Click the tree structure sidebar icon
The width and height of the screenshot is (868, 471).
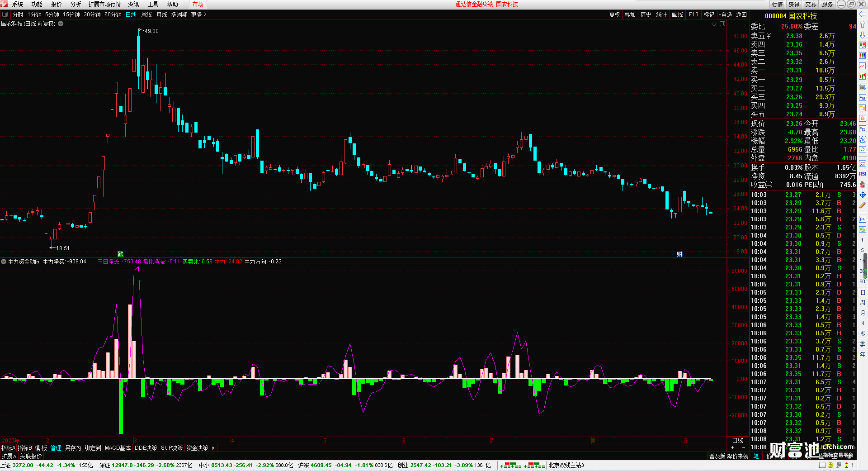pos(863,108)
